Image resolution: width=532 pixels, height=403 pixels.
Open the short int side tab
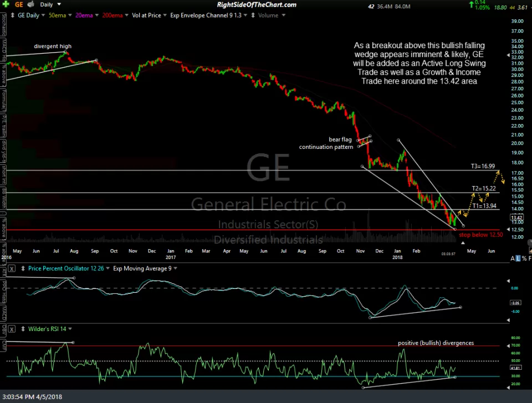[x=3, y=174]
